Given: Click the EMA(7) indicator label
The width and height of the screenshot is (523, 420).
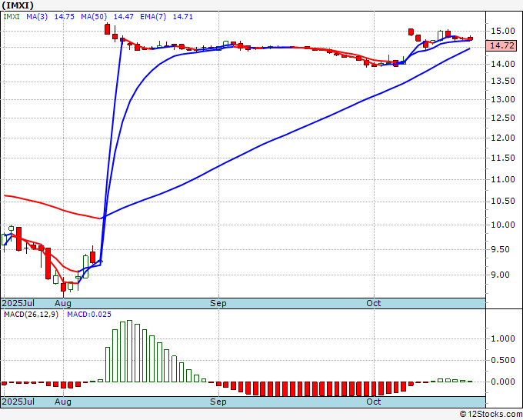Looking at the screenshot, I should (x=153, y=17).
